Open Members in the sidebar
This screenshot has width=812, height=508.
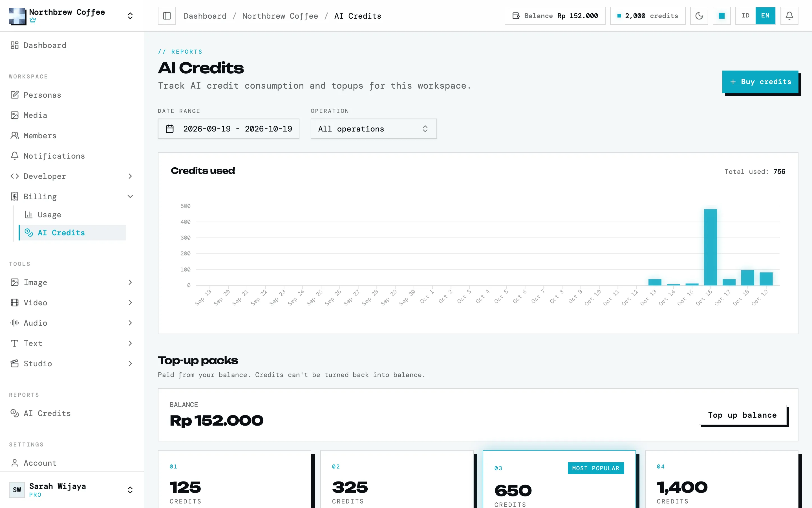pos(72,136)
